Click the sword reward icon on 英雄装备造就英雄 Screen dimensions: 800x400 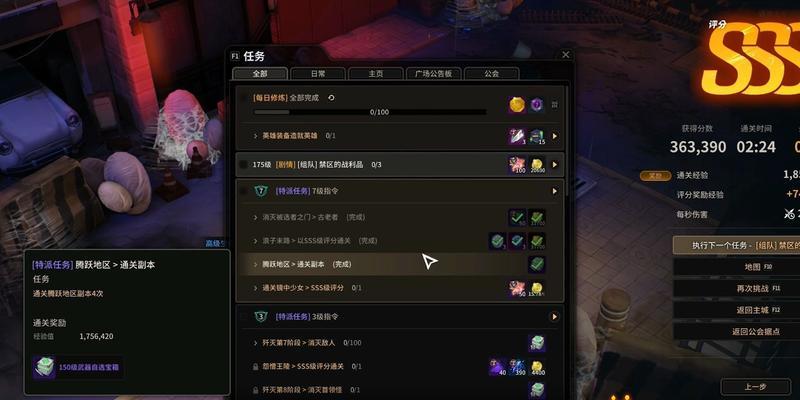pyautogui.click(x=517, y=136)
